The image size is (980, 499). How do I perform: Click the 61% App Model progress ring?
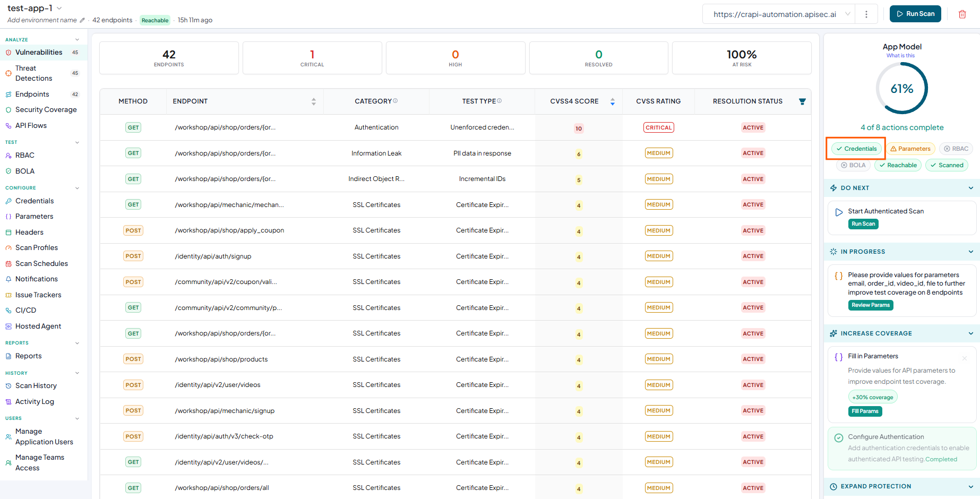(902, 89)
